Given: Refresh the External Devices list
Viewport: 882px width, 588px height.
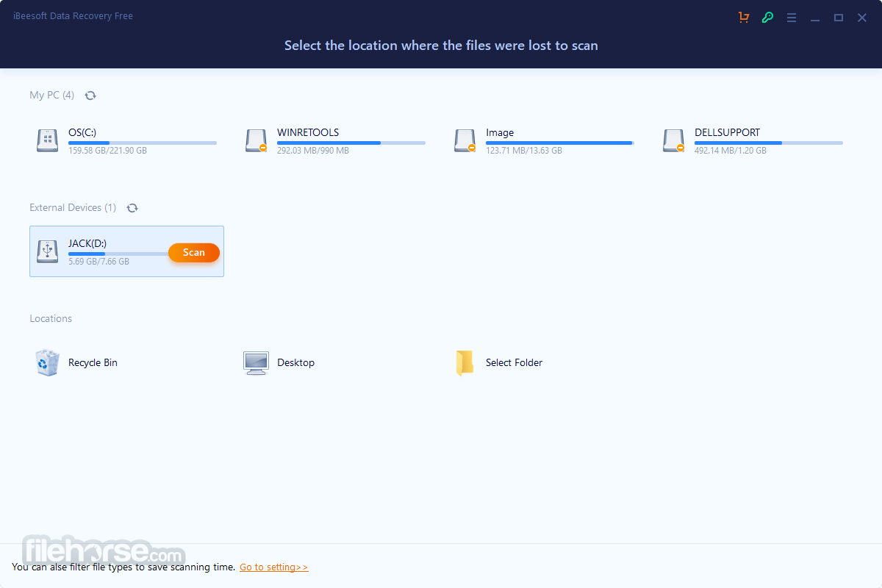Looking at the screenshot, I should [132, 208].
